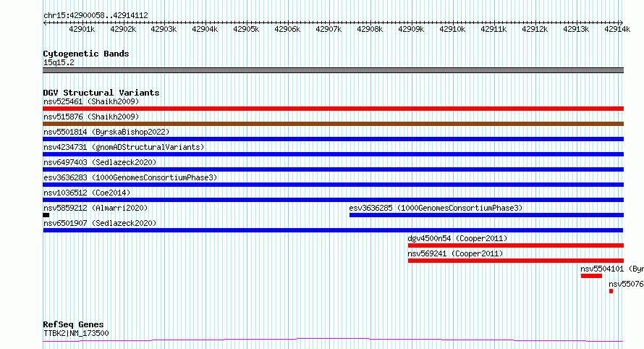Select the gray 15q15.2 cytogenetic band bar
This screenshot has width=644, height=349.
333,70
